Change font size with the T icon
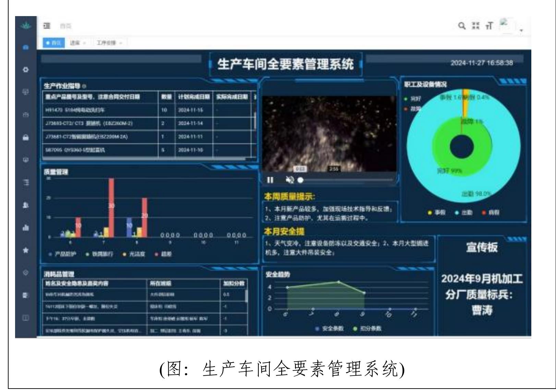This screenshot has height=392, width=556. (x=489, y=26)
